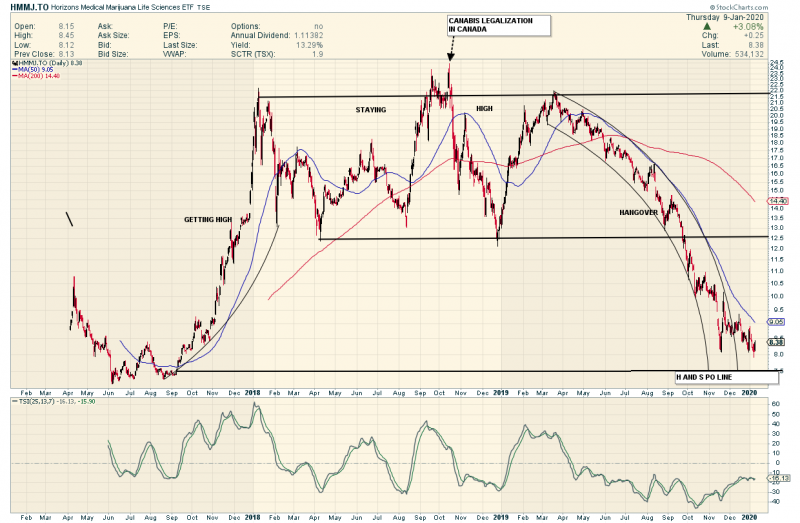The image size is (800, 523).
Task: Click the blue MA(50) 9.05 legend entry
Action: click(x=33, y=69)
